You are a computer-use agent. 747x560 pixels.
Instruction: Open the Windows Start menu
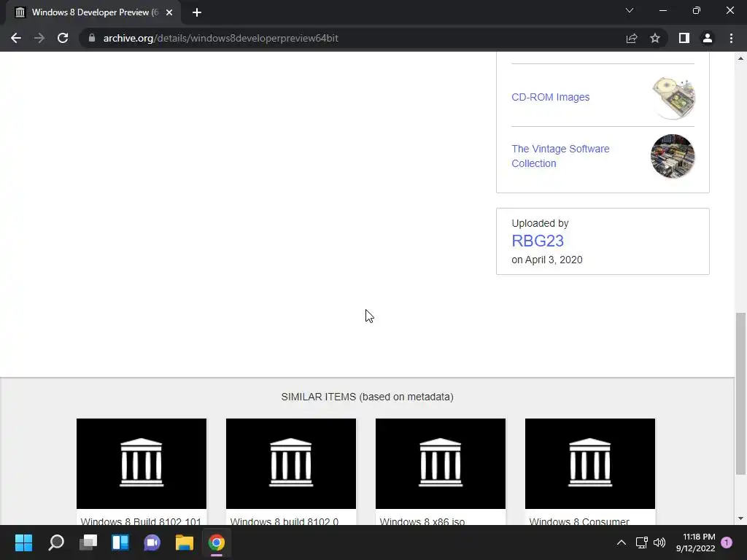click(24, 542)
